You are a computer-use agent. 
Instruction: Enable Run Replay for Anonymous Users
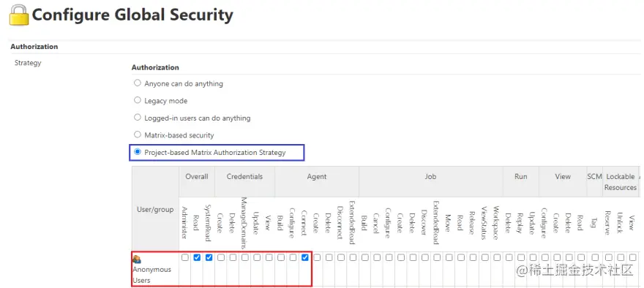(x=521, y=257)
